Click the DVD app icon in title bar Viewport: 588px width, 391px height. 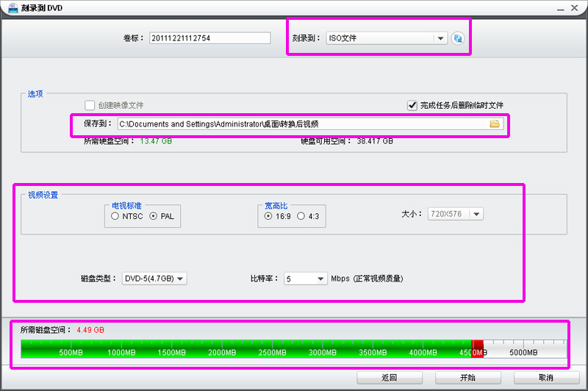[13, 7]
